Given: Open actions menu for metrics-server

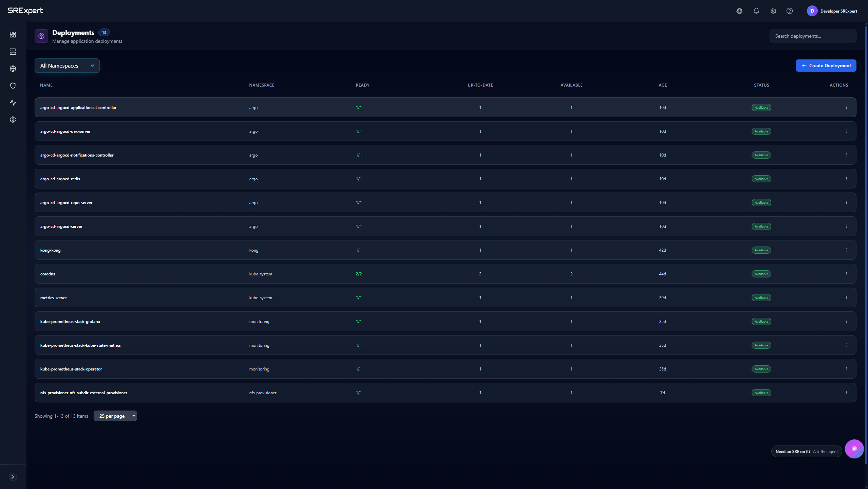Looking at the screenshot, I should [847, 297].
